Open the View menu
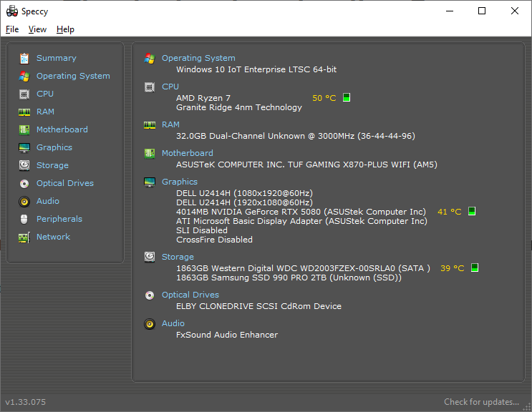This screenshot has width=532, height=412. (37, 29)
